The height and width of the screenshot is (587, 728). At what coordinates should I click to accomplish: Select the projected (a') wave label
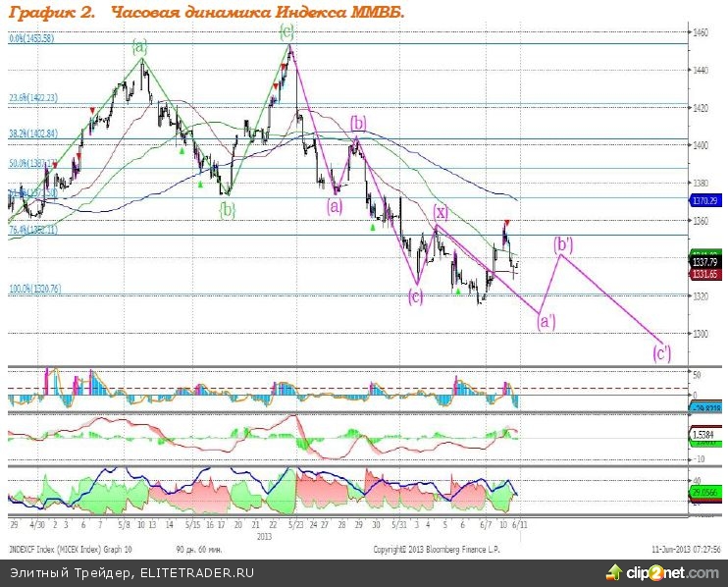[547, 319]
